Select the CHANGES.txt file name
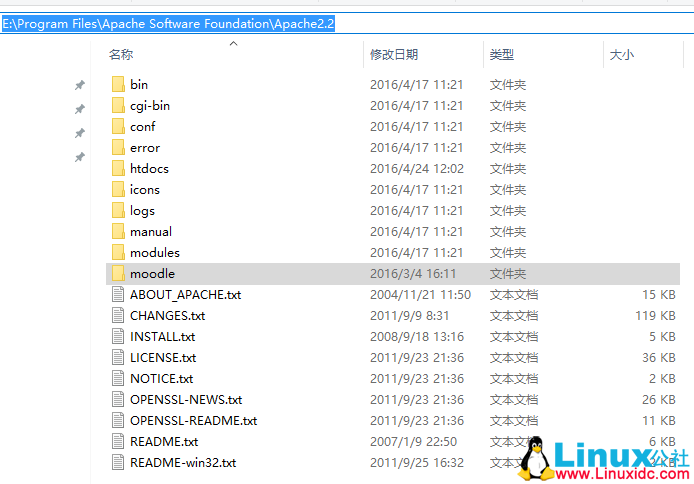The height and width of the screenshot is (484, 694). [x=168, y=316]
